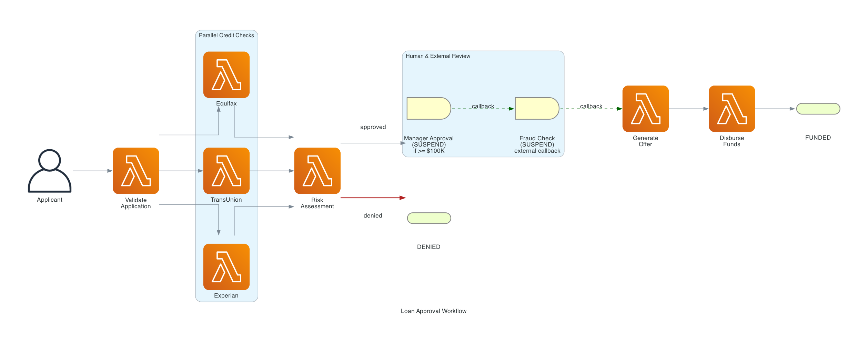Click the Loan Approval Workflow title text
This screenshot has width=868, height=342.
point(433,311)
